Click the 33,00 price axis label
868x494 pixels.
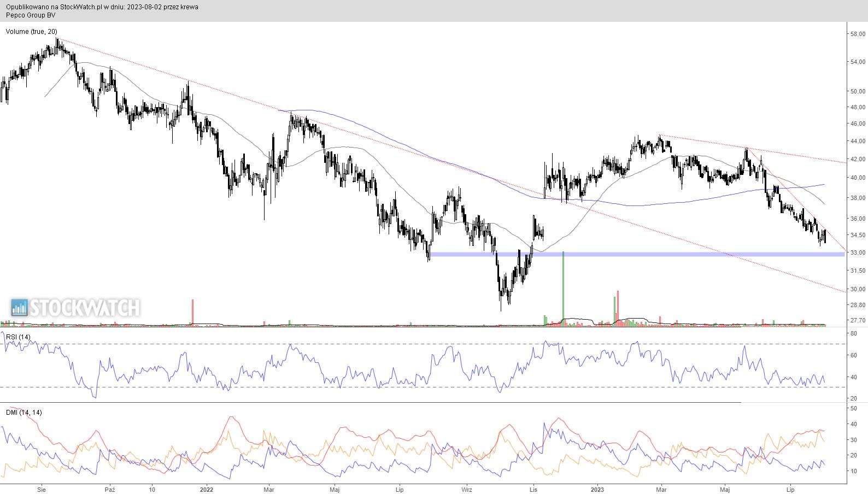(858, 252)
